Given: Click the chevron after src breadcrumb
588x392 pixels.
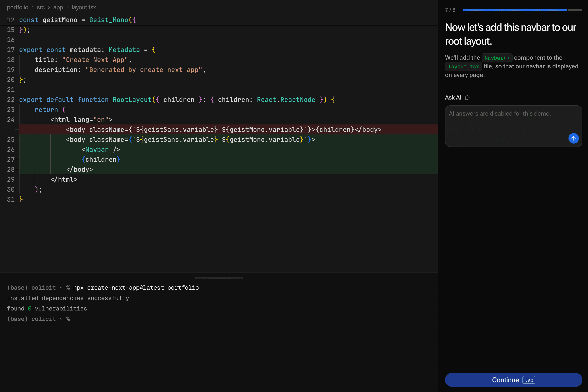Looking at the screenshot, I should pos(49,8).
